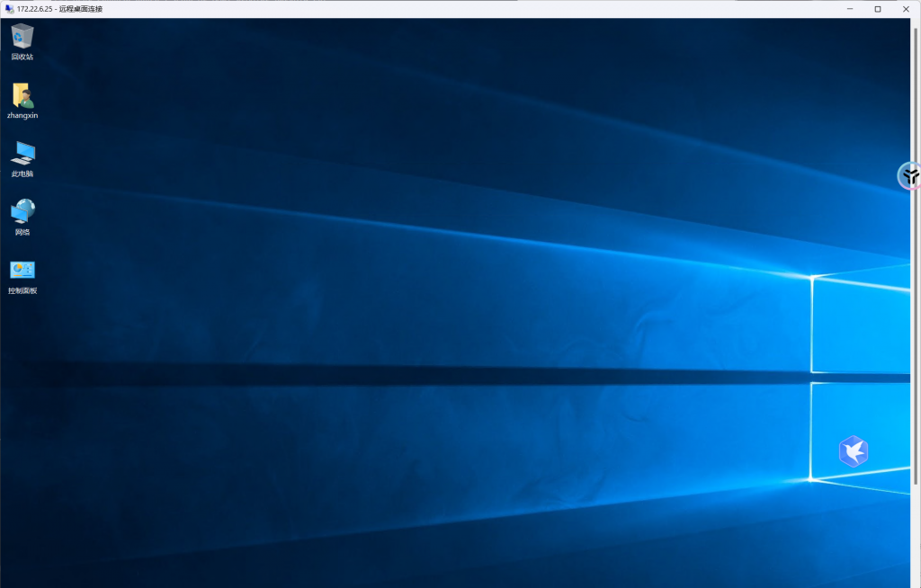
Task: Maximize the remote desktop connection window
Action: click(x=878, y=9)
